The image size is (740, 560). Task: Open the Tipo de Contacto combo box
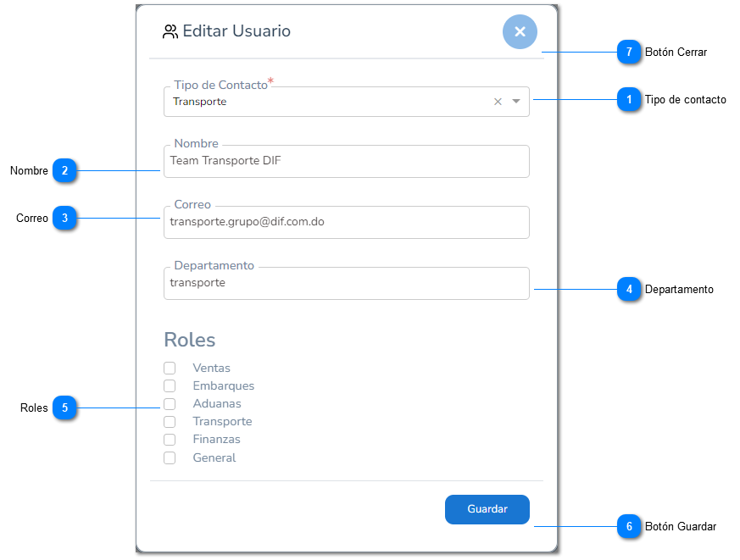(347, 102)
